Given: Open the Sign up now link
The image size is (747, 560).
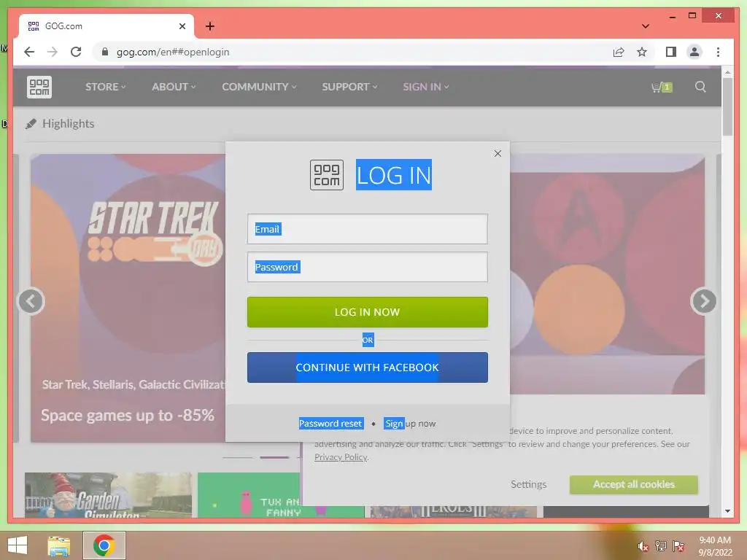Looking at the screenshot, I should pyautogui.click(x=410, y=424).
